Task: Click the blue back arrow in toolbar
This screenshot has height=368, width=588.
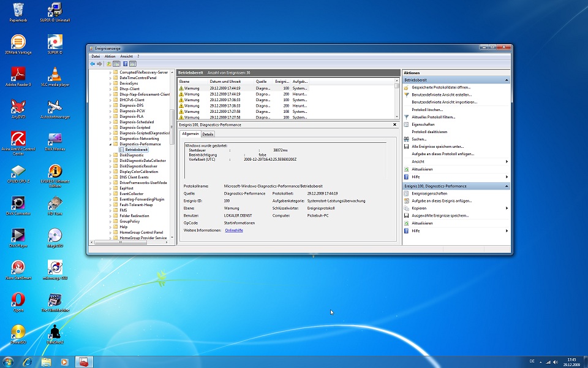Action: 92,63
